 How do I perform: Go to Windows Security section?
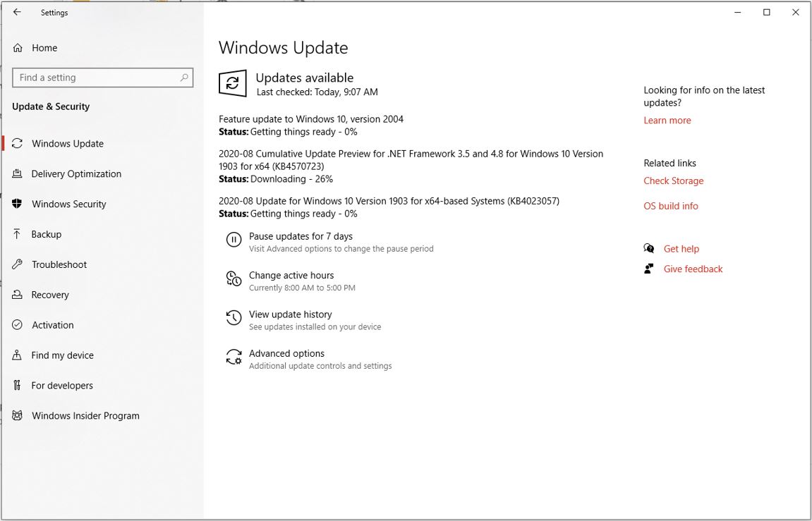(x=69, y=204)
